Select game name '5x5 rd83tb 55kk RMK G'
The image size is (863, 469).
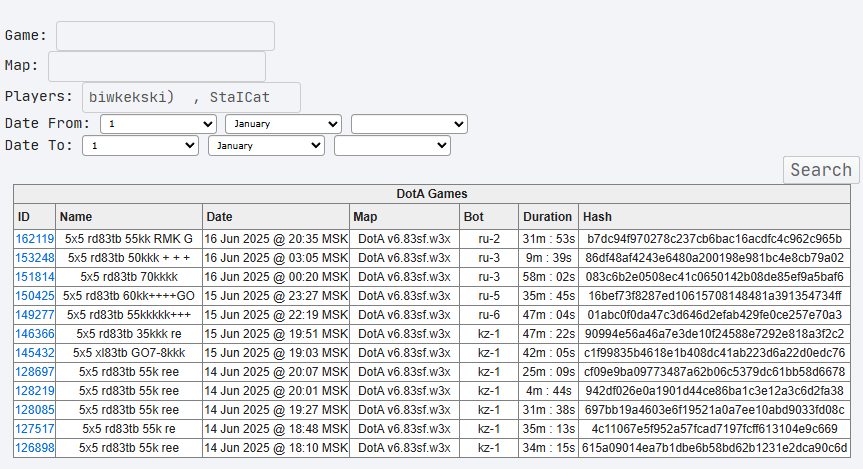[129, 239]
